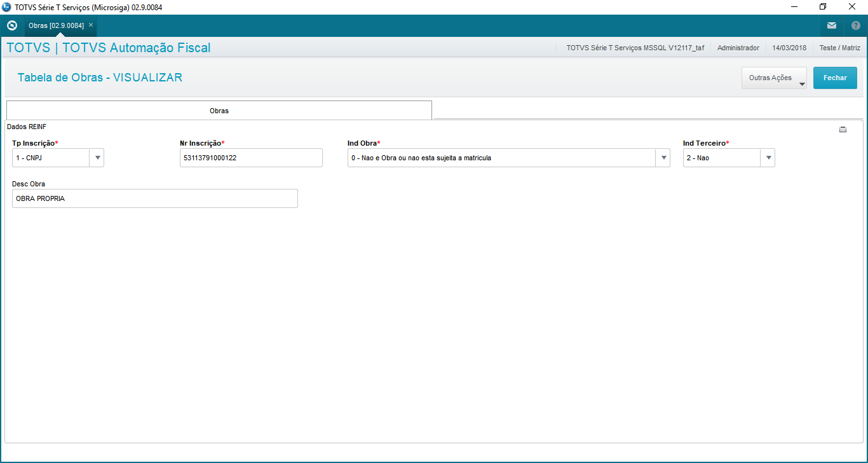Collapse the Dados REINF panel icon

(843, 129)
